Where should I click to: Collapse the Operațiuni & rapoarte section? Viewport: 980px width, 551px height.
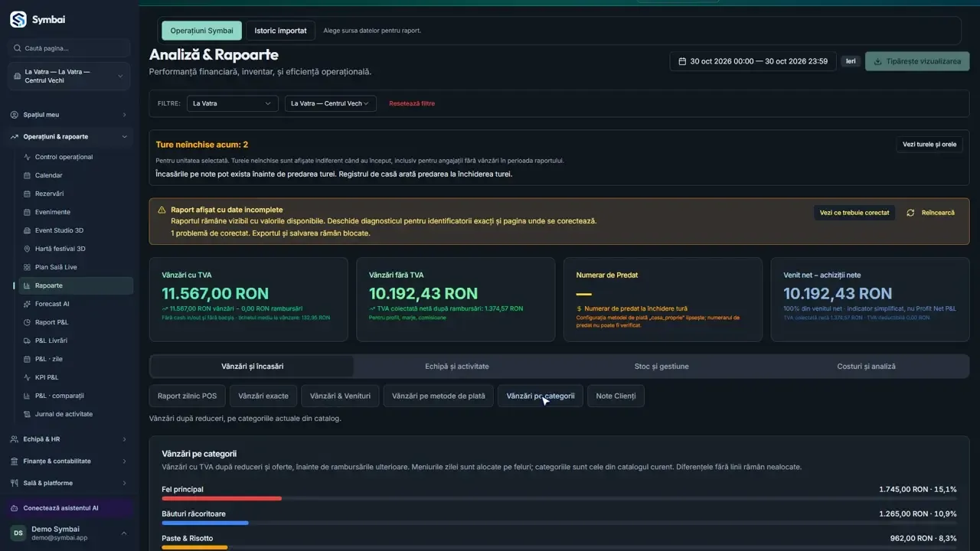coord(69,136)
